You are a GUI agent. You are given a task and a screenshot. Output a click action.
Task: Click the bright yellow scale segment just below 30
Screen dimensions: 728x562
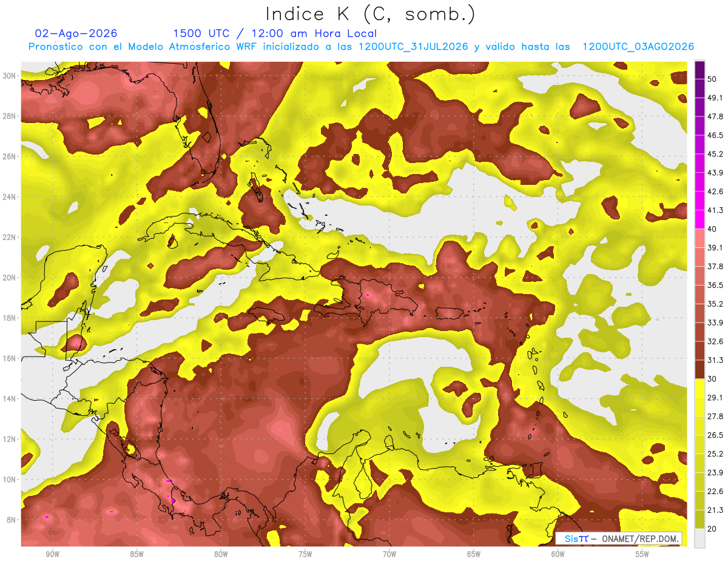(699, 388)
